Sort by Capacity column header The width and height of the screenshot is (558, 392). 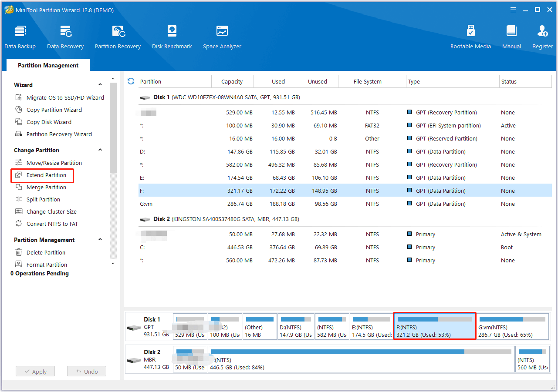[x=232, y=81]
